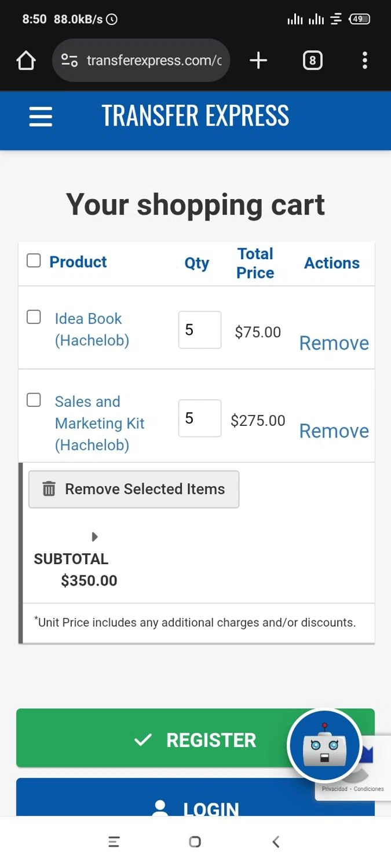The width and height of the screenshot is (391, 868).
Task: Open the hamburger navigation menu
Action: click(41, 116)
